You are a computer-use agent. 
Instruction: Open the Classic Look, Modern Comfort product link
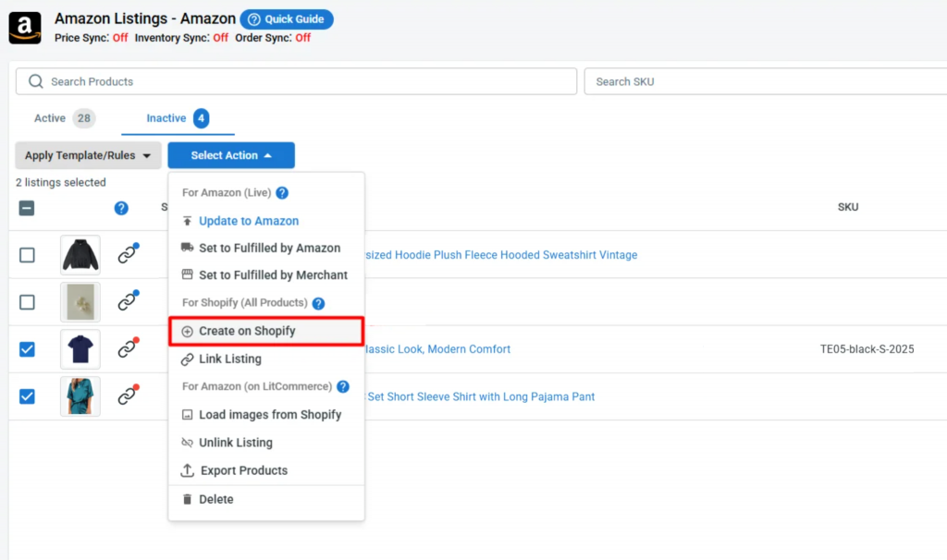pos(437,349)
